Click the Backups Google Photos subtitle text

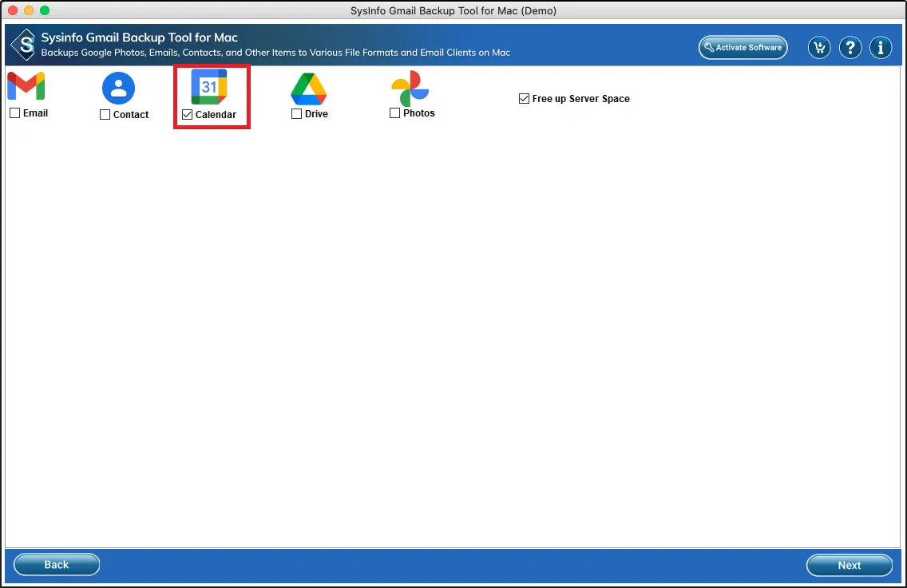coord(275,53)
